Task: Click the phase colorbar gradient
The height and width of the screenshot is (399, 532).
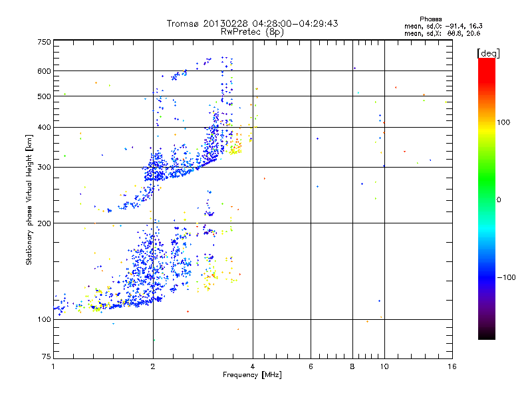Action: (x=487, y=198)
